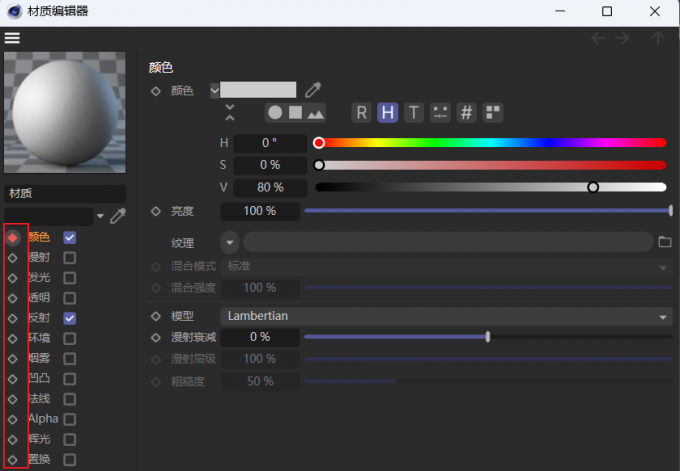Open folder icon for 纹理 texture
This screenshot has width=680, height=471.
664,242
